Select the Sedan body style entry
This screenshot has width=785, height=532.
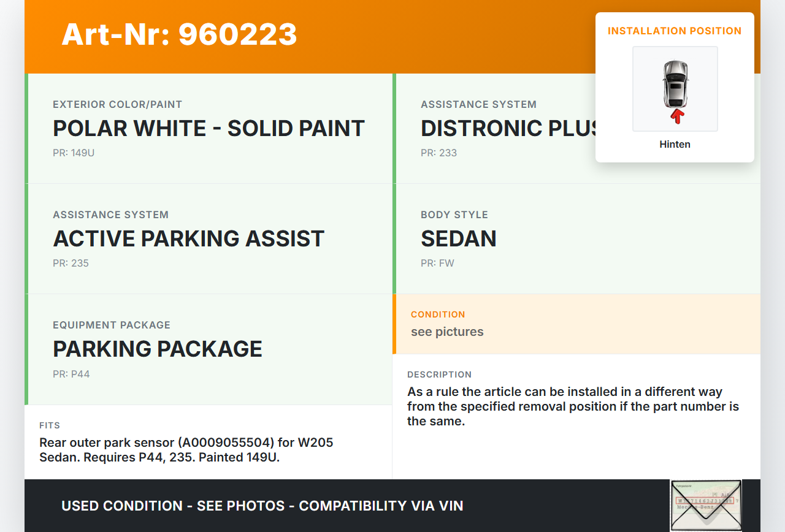point(458,238)
